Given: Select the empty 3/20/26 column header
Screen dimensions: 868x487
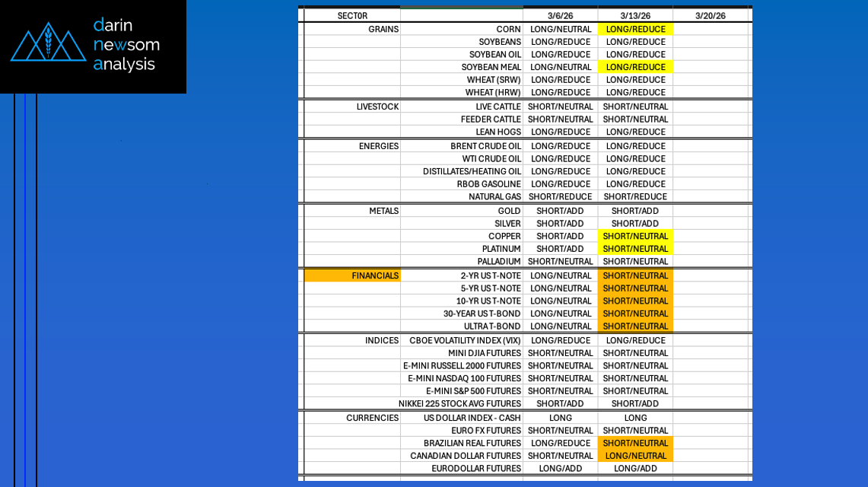Looking at the screenshot, I should 710,16.
